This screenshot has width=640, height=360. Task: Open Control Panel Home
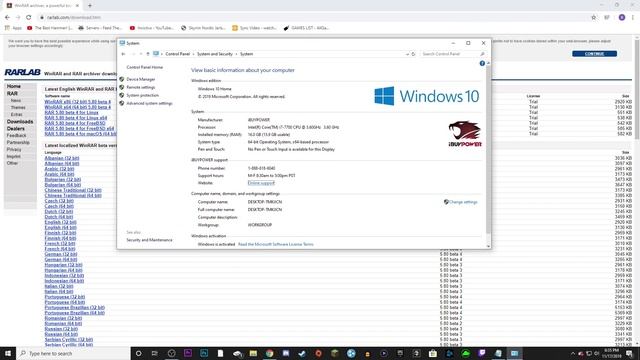tap(144, 67)
